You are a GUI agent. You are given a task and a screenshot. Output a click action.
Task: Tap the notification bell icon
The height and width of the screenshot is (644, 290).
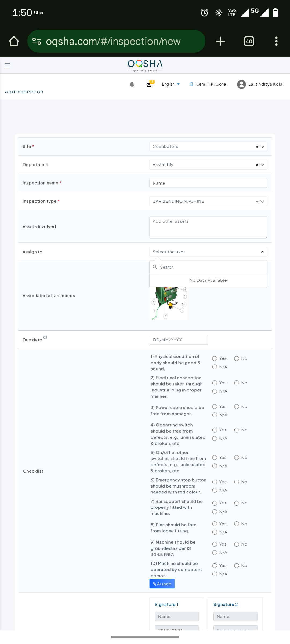(132, 85)
